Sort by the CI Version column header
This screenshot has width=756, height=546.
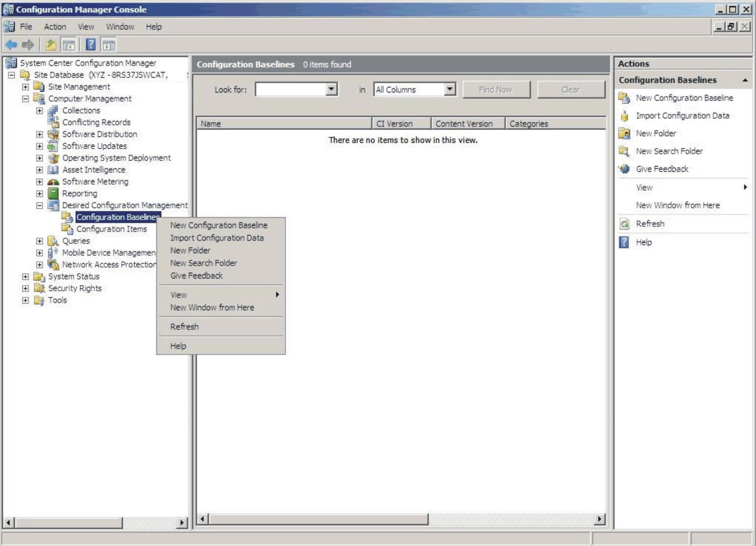click(401, 123)
